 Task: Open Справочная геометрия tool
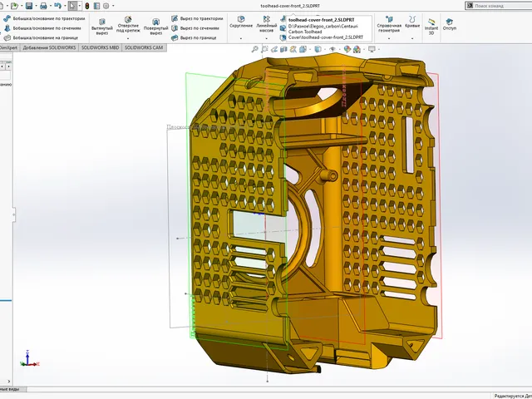pos(389,24)
